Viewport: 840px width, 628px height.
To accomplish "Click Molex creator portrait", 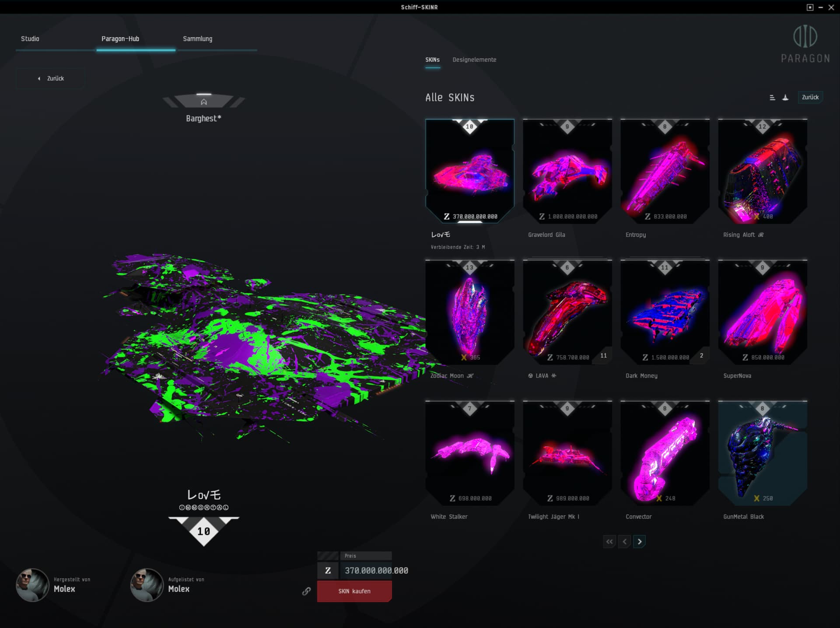I will click(32, 585).
